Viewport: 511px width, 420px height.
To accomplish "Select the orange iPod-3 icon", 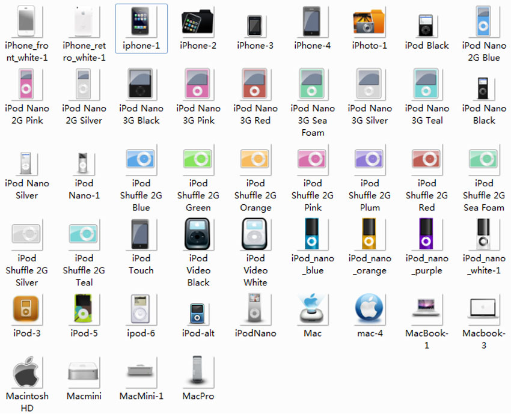I will pyautogui.click(x=26, y=309).
